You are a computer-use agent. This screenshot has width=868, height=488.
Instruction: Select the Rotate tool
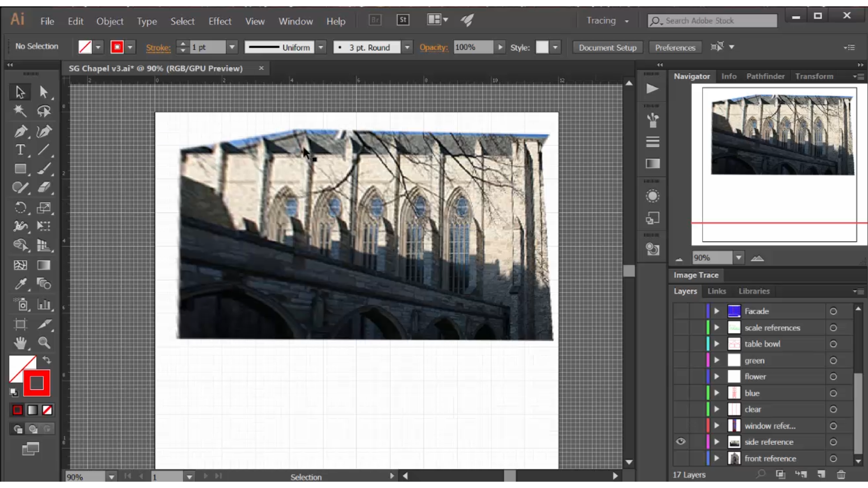click(x=20, y=207)
